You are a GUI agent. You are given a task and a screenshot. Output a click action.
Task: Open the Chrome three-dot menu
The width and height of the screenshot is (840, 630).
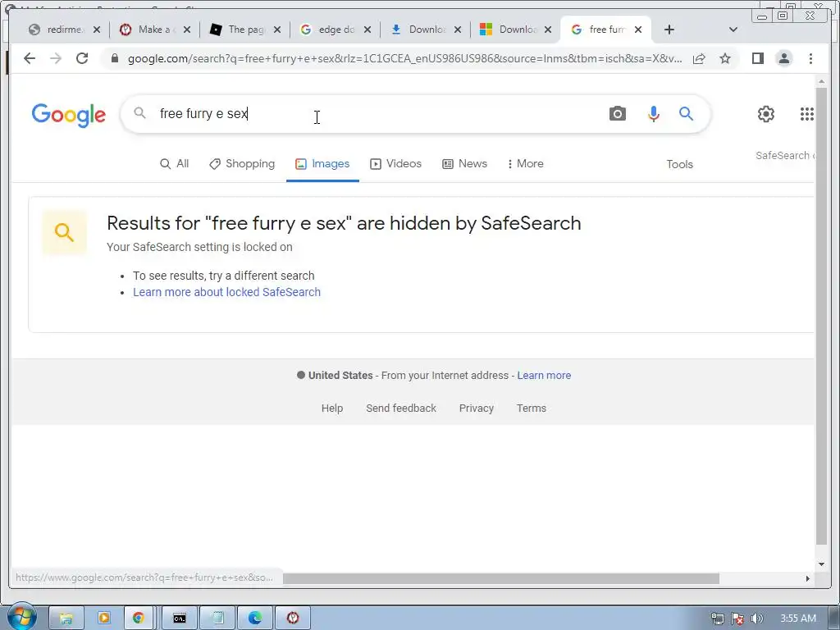810,58
